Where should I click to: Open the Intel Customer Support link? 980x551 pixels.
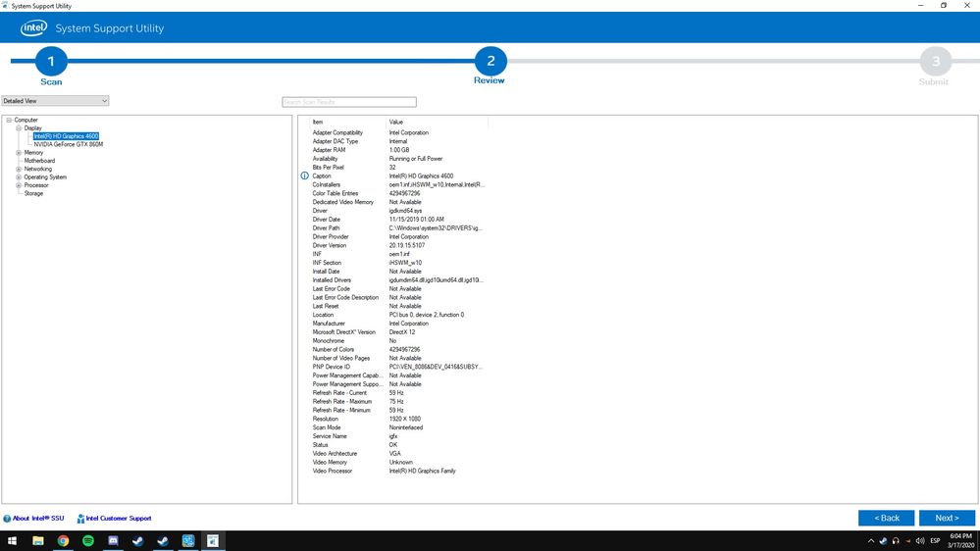[119, 519]
